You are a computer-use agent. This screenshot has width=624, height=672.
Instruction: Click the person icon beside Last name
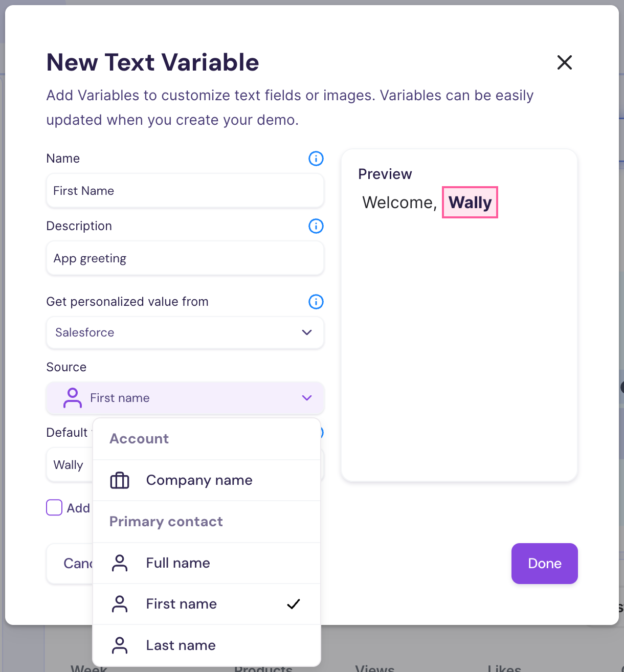120,645
